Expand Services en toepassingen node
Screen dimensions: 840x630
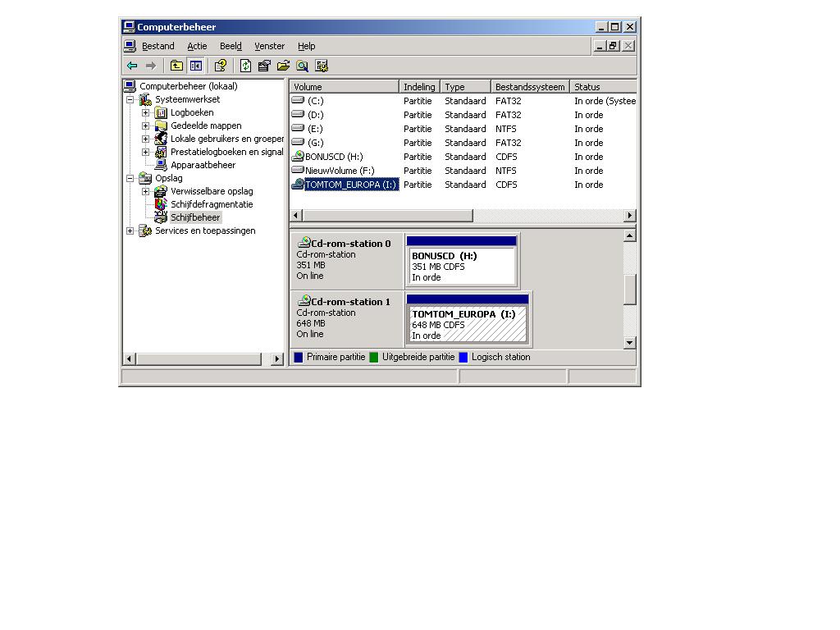point(130,231)
